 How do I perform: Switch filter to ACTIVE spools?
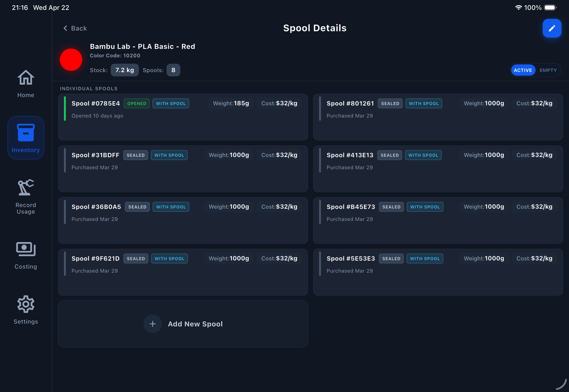click(x=523, y=70)
